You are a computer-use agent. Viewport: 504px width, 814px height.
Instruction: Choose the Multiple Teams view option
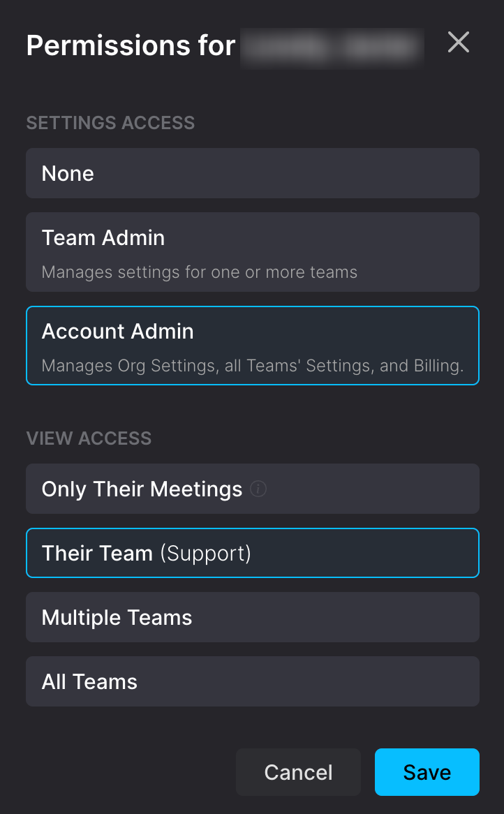tap(252, 618)
